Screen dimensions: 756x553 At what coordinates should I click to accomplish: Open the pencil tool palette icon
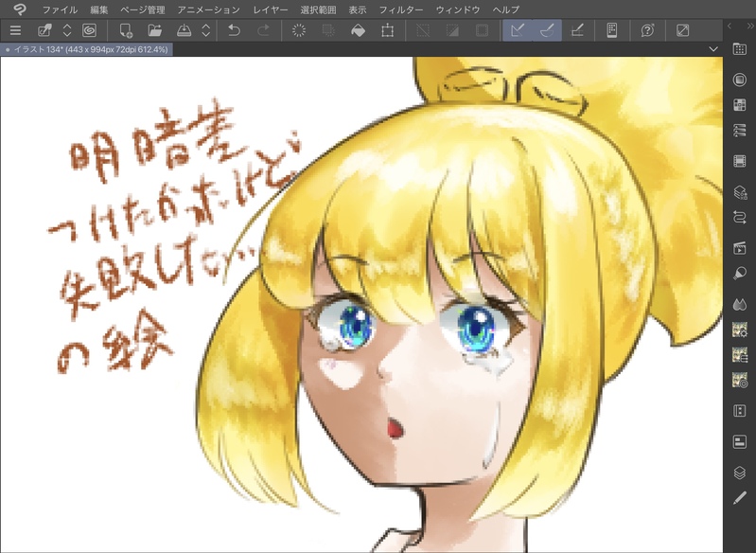(740, 497)
